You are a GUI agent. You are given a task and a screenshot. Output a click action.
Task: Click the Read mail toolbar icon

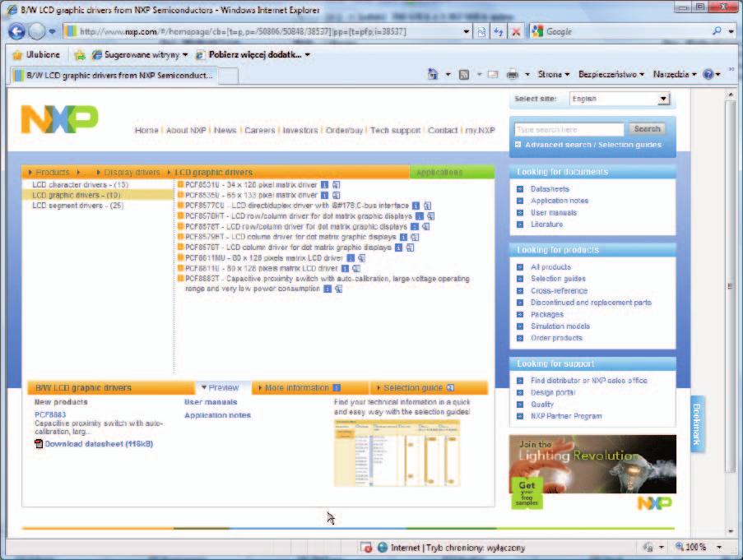(x=493, y=74)
